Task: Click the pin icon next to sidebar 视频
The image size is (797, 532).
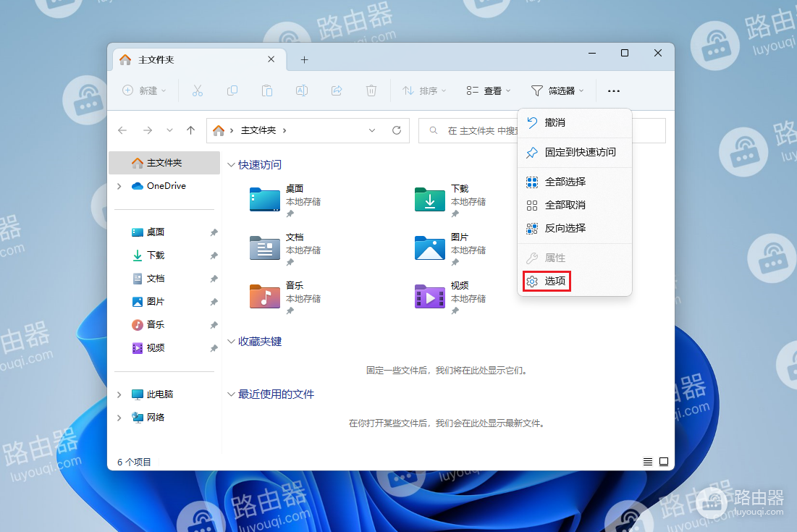Action: point(214,348)
